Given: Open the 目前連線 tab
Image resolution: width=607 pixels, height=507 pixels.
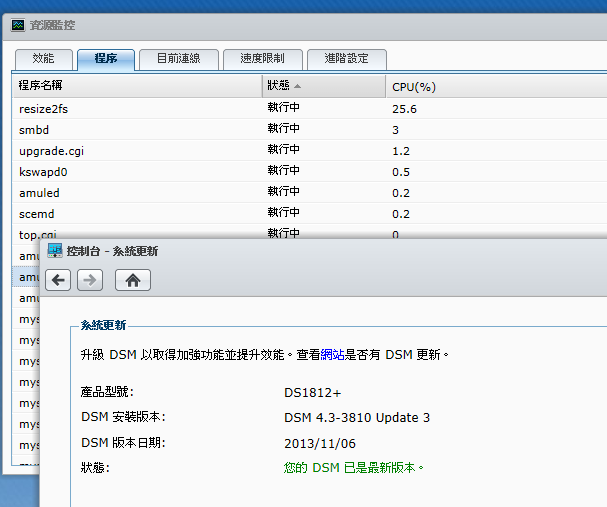Looking at the screenshot, I should [x=179, y=59].
